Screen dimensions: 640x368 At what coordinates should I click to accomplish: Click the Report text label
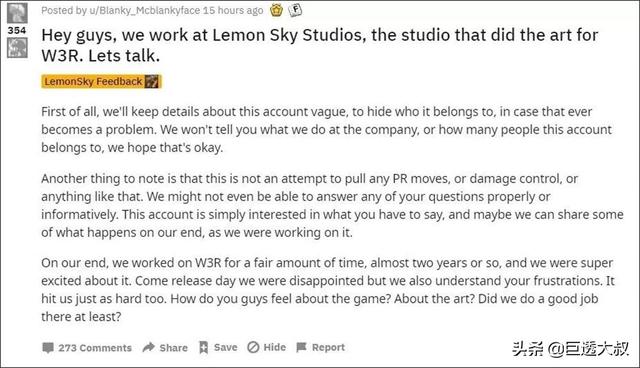328,347
